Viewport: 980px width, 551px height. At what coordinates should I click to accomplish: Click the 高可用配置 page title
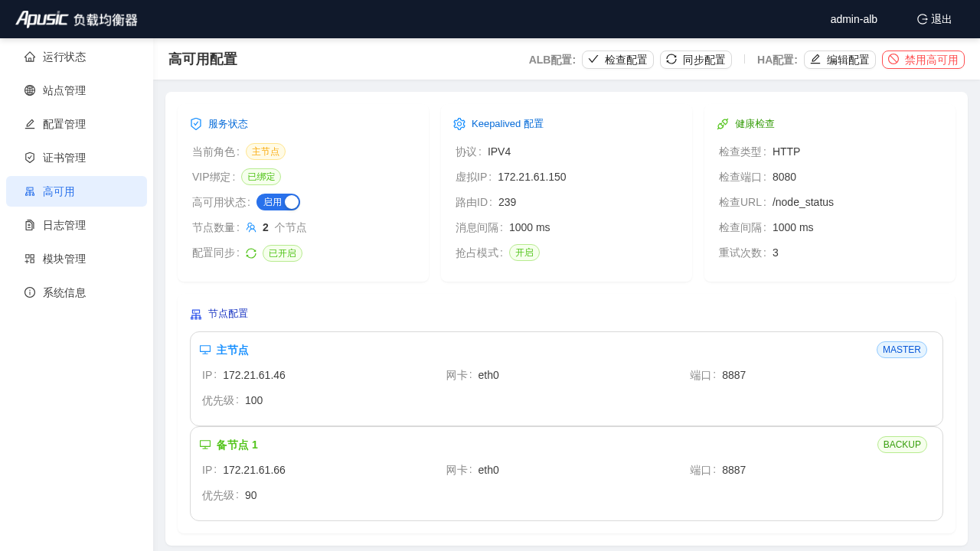pos(203,60)
